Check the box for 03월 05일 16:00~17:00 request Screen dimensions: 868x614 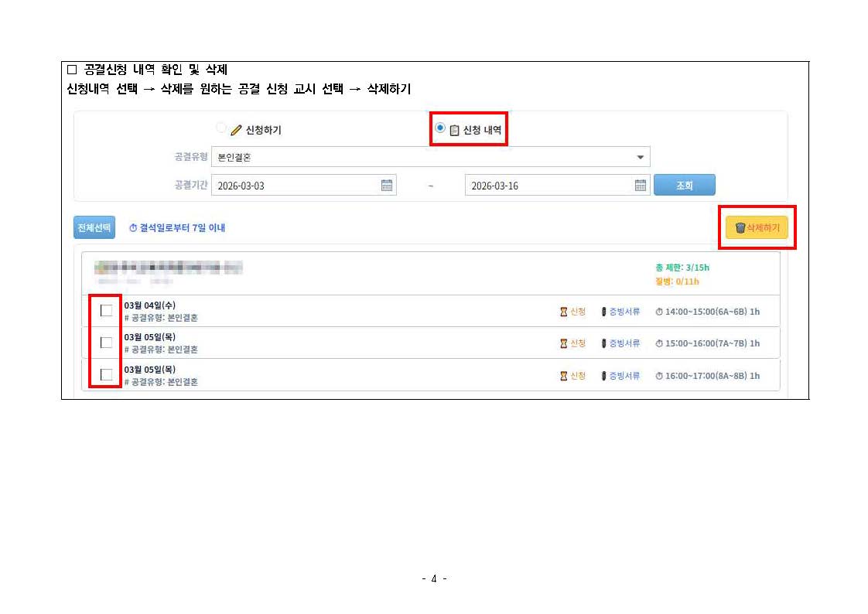(x=107, y=375)
